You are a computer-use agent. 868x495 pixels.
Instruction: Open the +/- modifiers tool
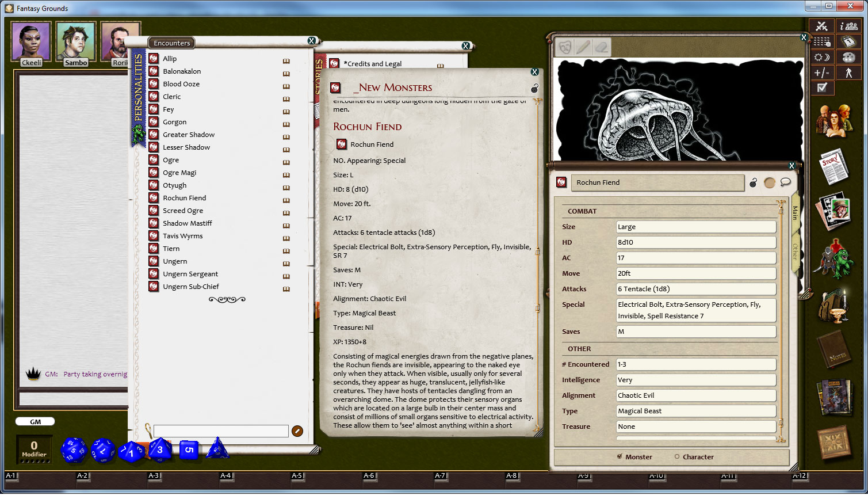(823, 73)
